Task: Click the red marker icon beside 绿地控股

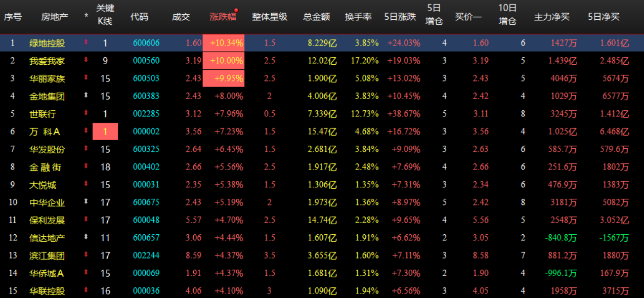Action: (x=86, y=43)
